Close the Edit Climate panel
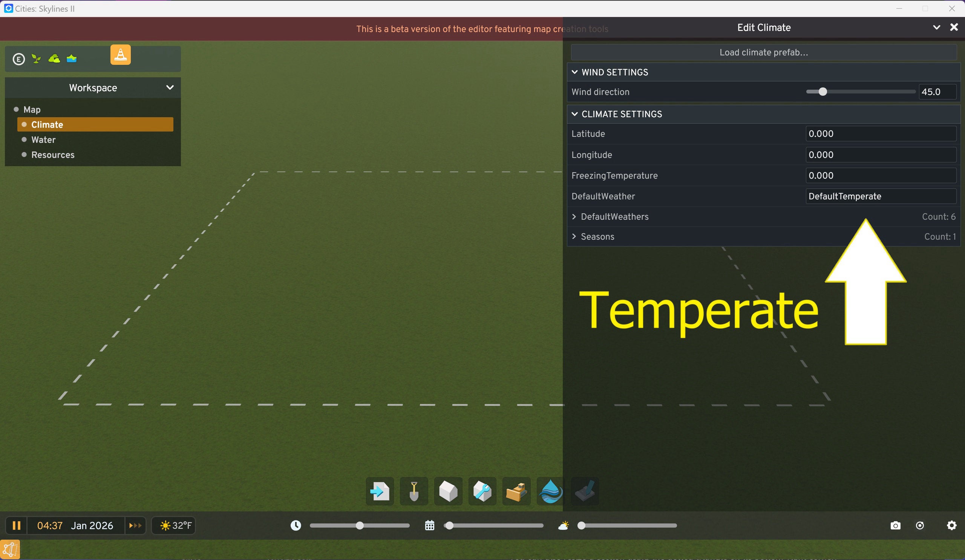Image resolution: width=965 pixels, height=560 pixels. click(x=954, y=27)
